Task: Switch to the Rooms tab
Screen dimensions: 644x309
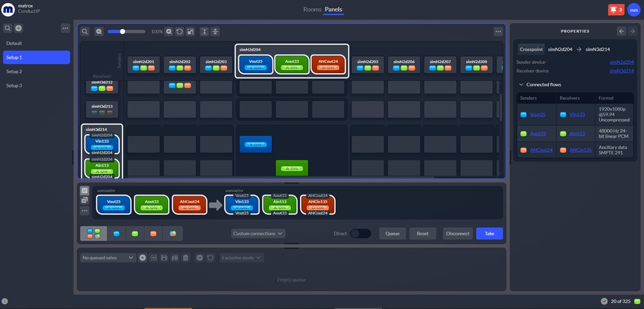Action: click(x=312, y=9)
